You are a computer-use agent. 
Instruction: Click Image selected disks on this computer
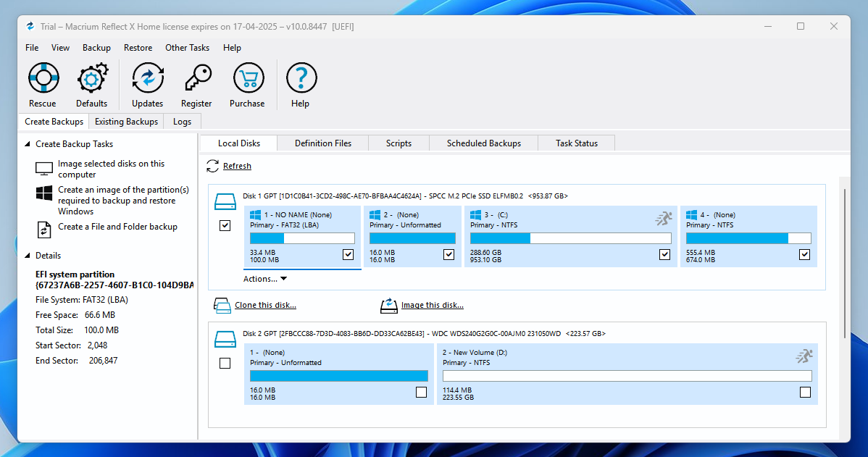point(112,169)
